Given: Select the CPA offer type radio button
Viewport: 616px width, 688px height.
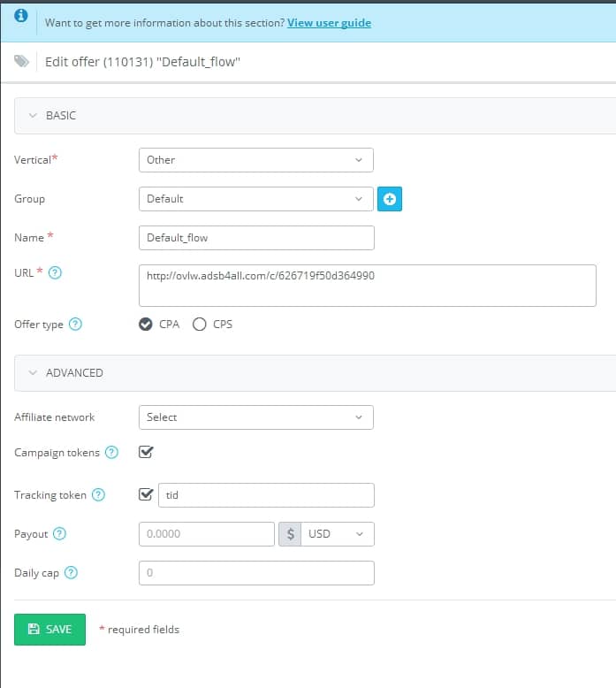Looking at the screenshot, I should click(x=146, y=325).
